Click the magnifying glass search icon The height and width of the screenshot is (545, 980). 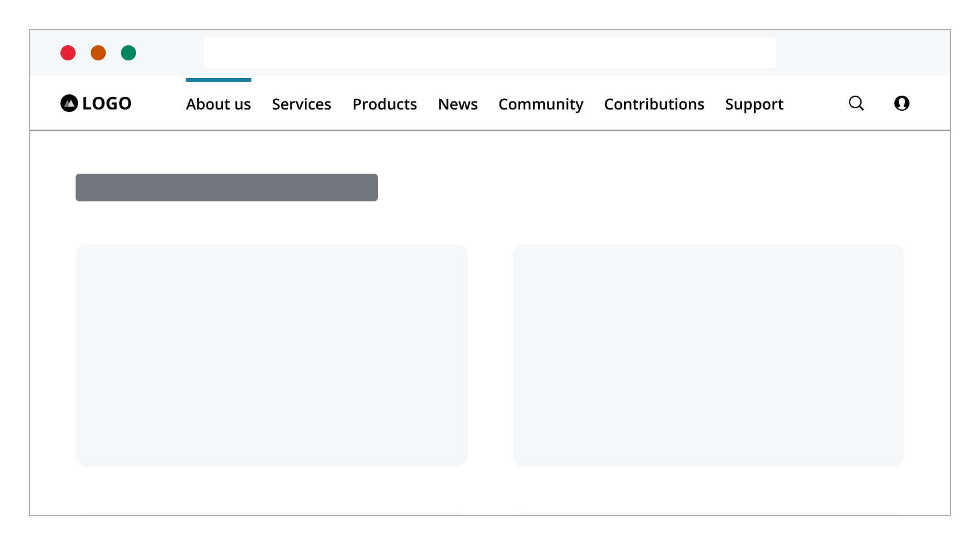click(x=856, y=103)
